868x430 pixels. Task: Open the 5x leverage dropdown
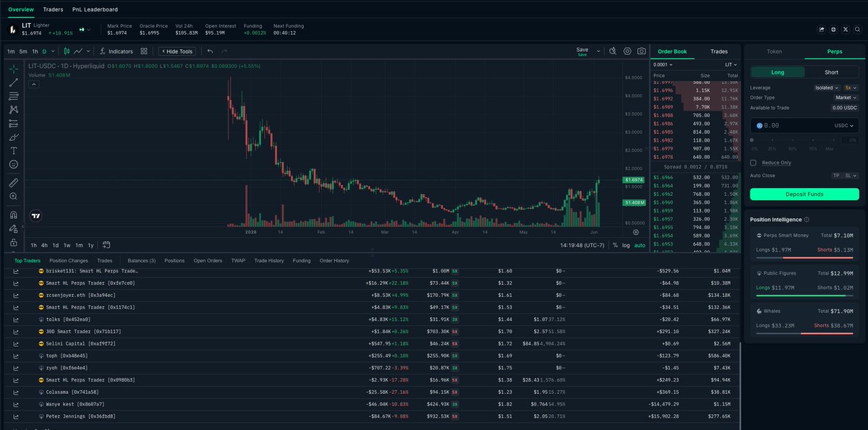coord(851,87)
